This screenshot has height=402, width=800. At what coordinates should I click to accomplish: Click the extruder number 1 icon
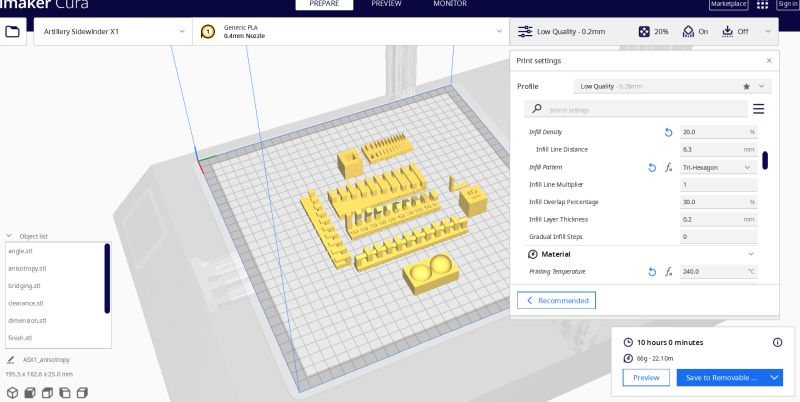click(208, 32)
